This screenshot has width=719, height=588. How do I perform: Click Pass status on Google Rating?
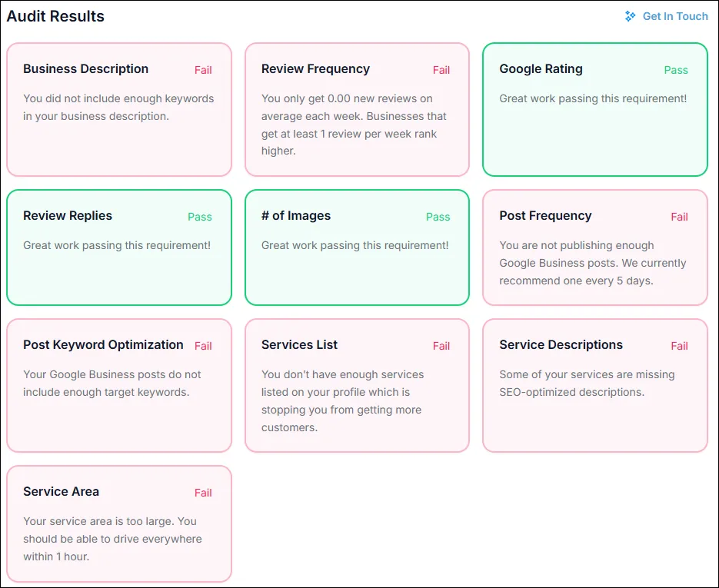click(x=676, y=70)
